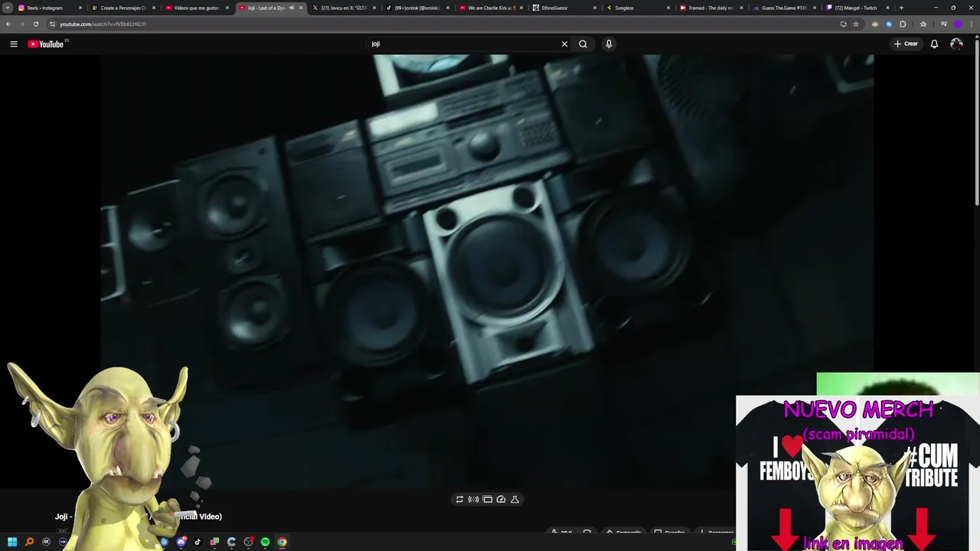Click the cinema window icon in player toolbar
Image resolution: width=980 pixels, height=551 pixels.
click(487, 499)
